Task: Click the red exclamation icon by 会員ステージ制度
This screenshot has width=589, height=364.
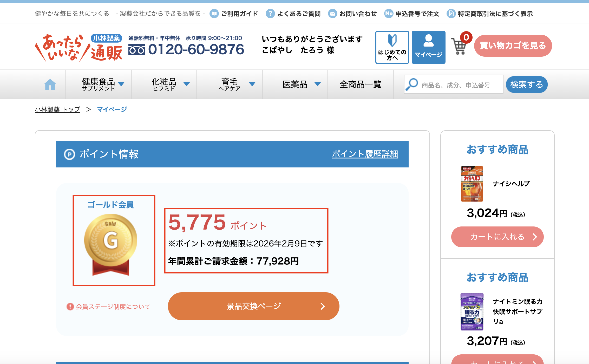Action: click(x=70, y=307)
